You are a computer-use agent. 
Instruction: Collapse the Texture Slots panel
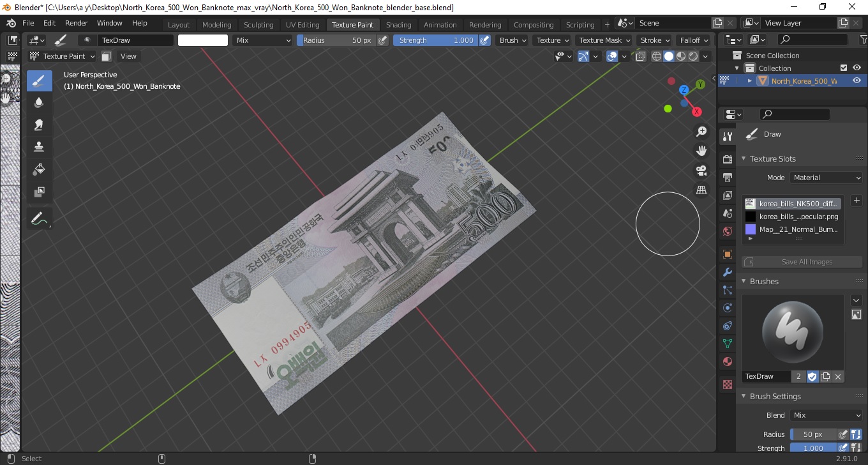click(x=744, y=158)
